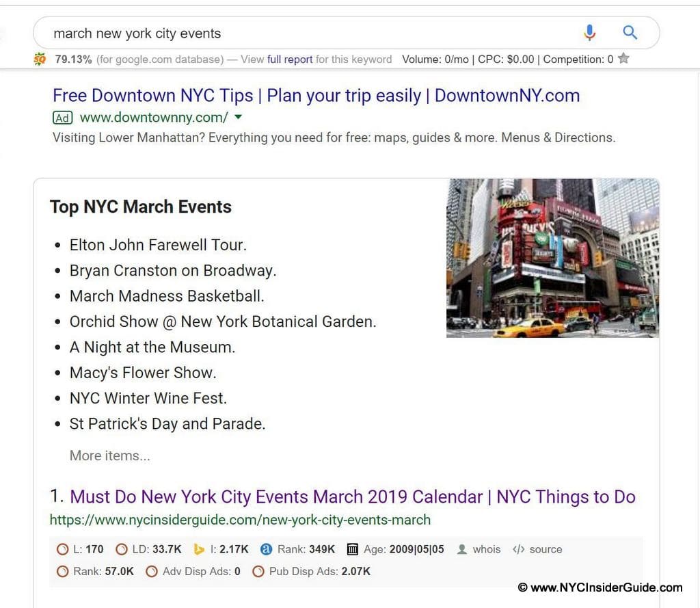Screen dimensions: 700x608
Task: Click the Ad label badge
Action: [x=62, y=118]
